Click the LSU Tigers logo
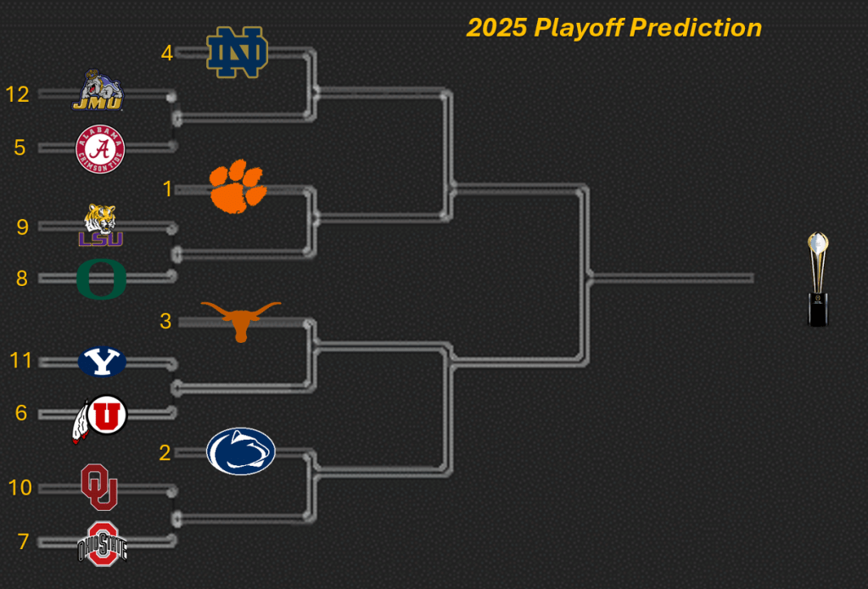Viewport: 868px width, 589px height. [x=102, y=226]
